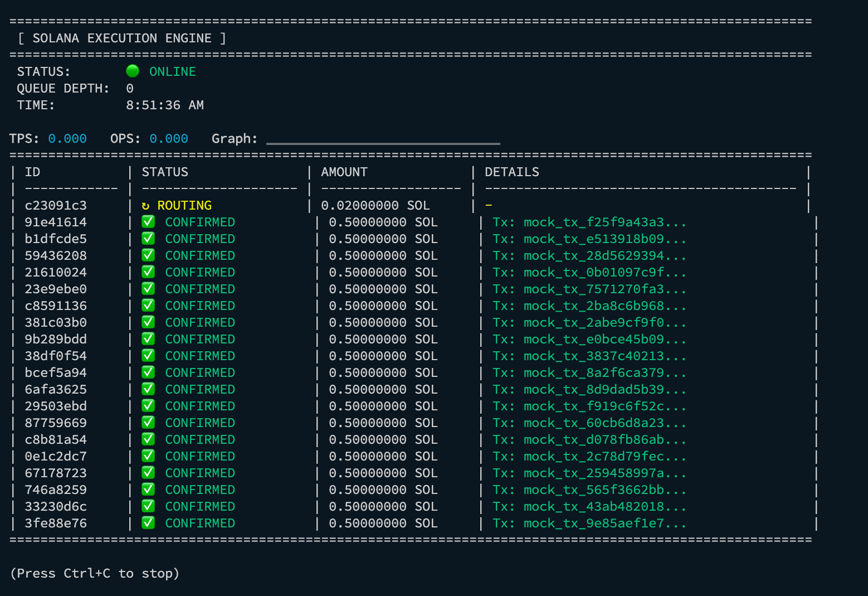The width and height of the screenshot is (868, 596).
Task: Click the green checkmark in row b1dfcde5
Action: (148, 238)
